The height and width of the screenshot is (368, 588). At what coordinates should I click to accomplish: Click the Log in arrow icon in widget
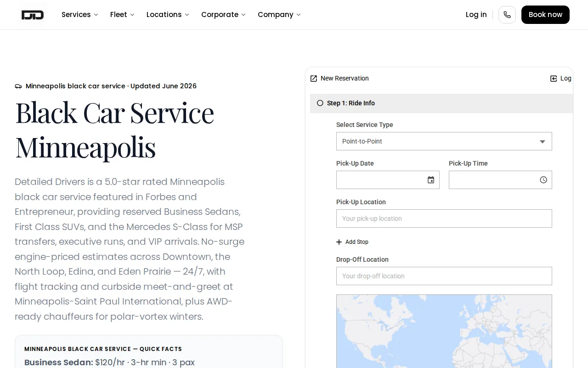[x=554, y=79]
